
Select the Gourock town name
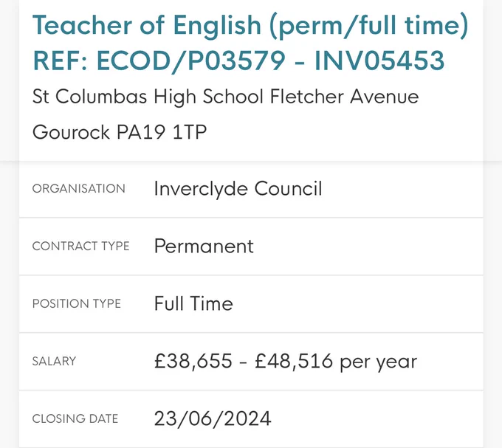(71, 132)
